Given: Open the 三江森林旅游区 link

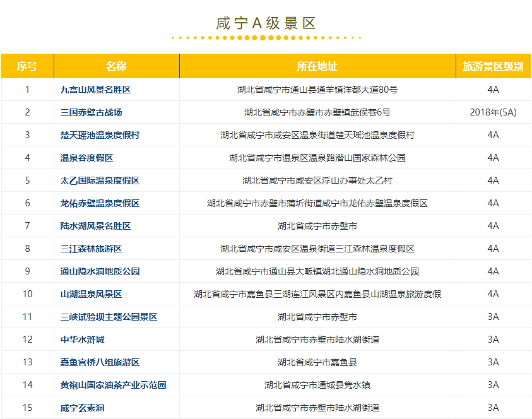Looking at the screenshot, I should [91, 249].
